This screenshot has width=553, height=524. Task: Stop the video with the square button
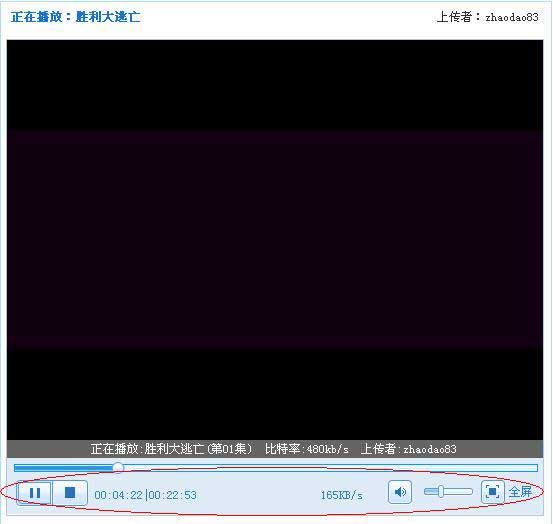(70, 493)
